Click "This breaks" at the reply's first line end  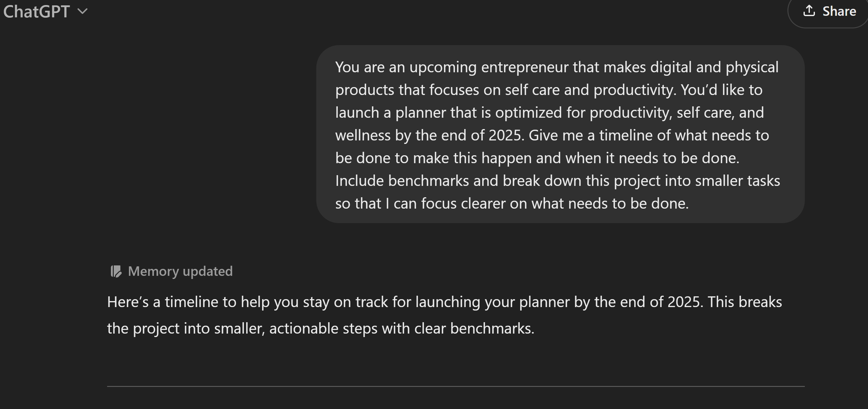(x=744, y=302)
